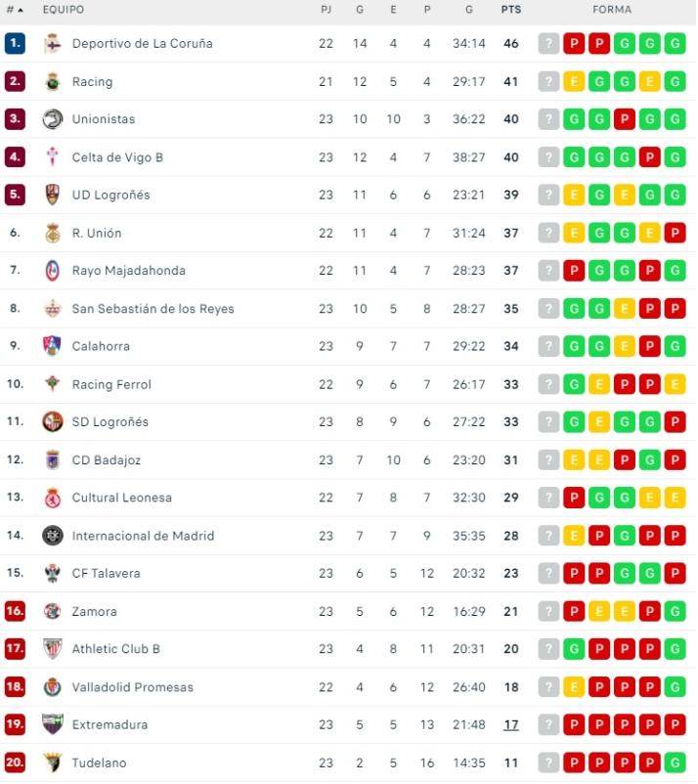Click the Rayo Majadahonda club badge
This screenshot has width=698, height=784.
pyautogui.click(x=53, y=271)
